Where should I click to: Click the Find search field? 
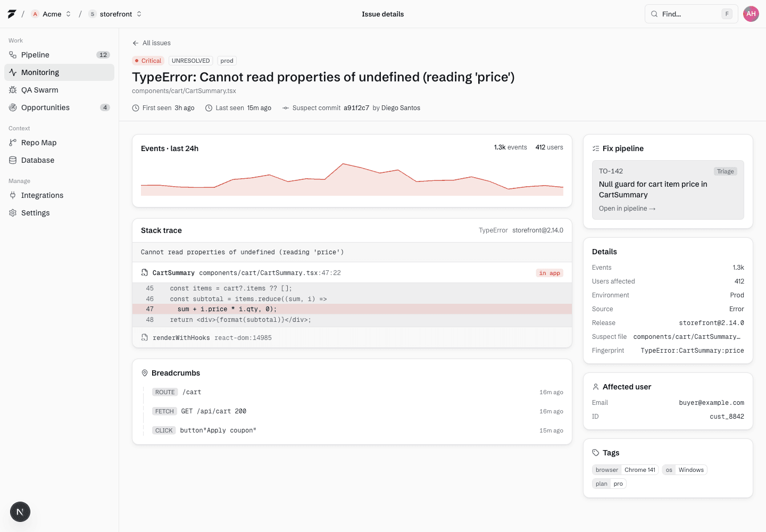(691, 14)
